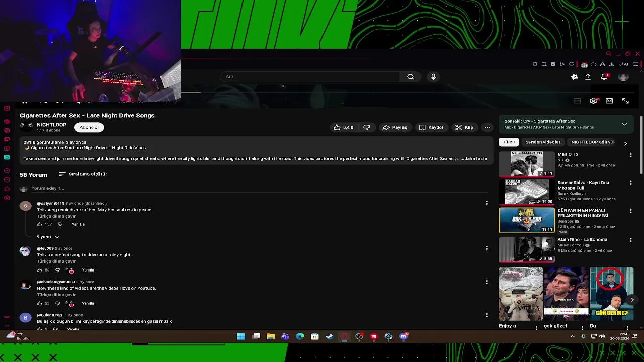Open the browser AI assistant icon
Screen dimensions: 644x362
[x=624, y=64]
